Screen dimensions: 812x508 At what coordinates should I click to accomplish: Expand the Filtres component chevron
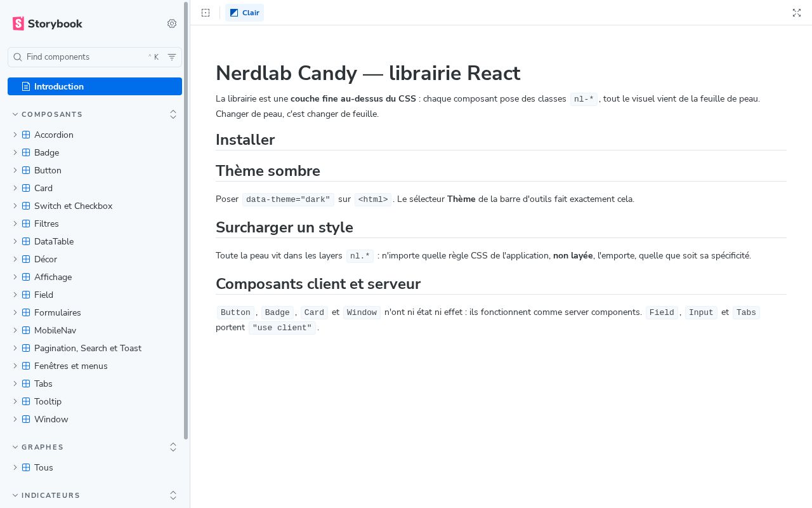coord(15,224)
